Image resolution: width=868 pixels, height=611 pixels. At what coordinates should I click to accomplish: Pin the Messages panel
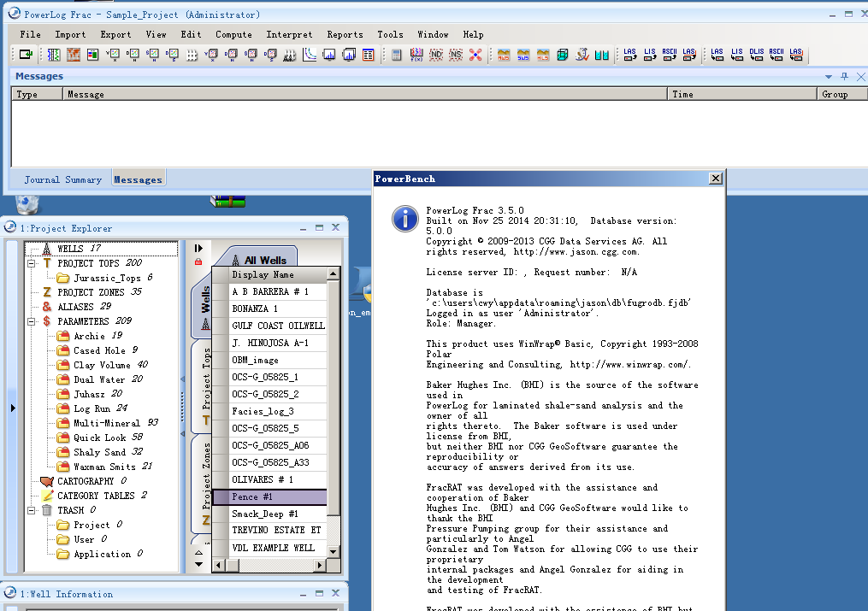click(x=844, y=76)
